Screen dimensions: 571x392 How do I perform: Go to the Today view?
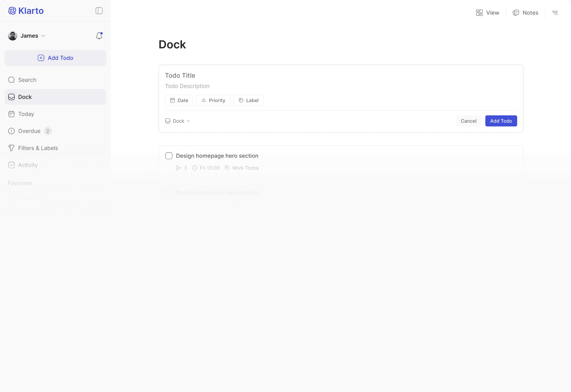click(x=26, y=114)
